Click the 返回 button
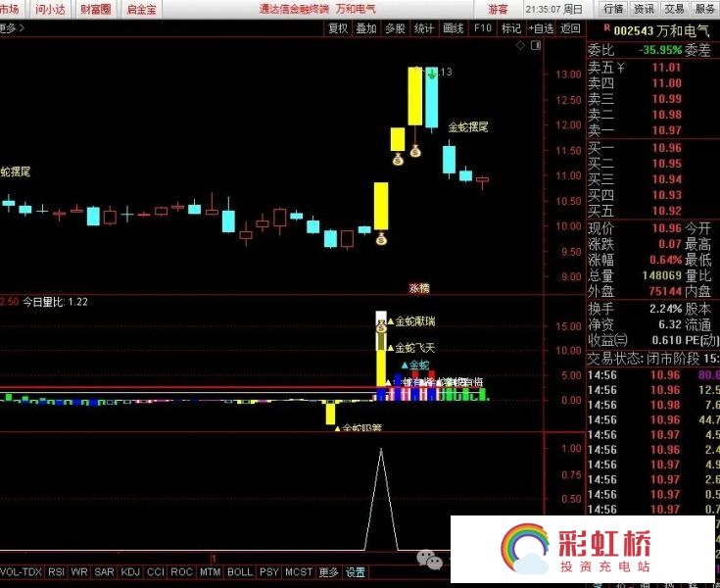This screenshot has height=588, width=720. pos(570,28)
